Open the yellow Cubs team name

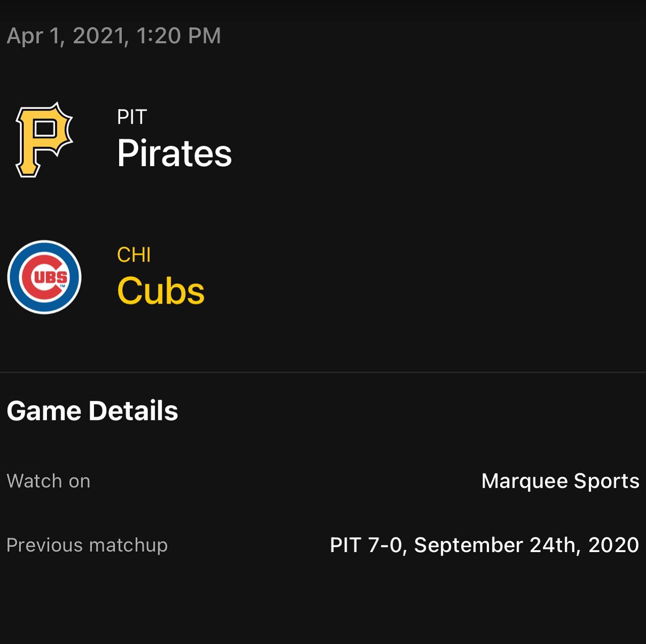coord(161,291)
